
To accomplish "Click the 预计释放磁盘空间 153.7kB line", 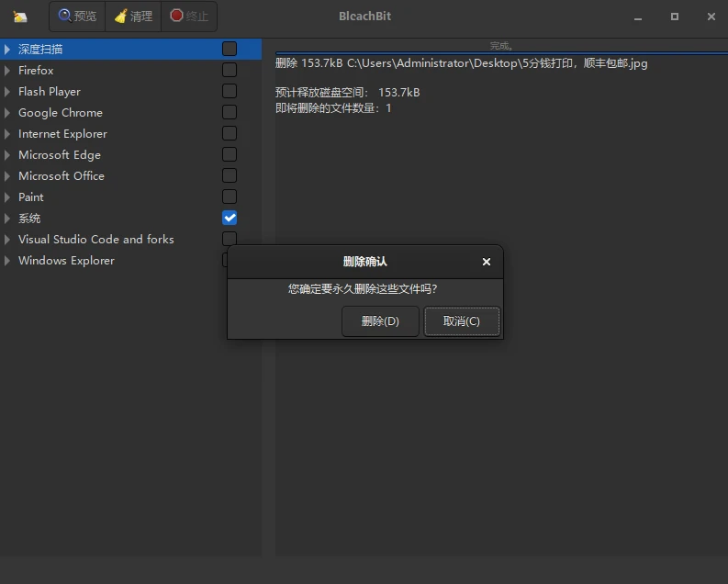I will pyautogui.click(x=347, y=93).
